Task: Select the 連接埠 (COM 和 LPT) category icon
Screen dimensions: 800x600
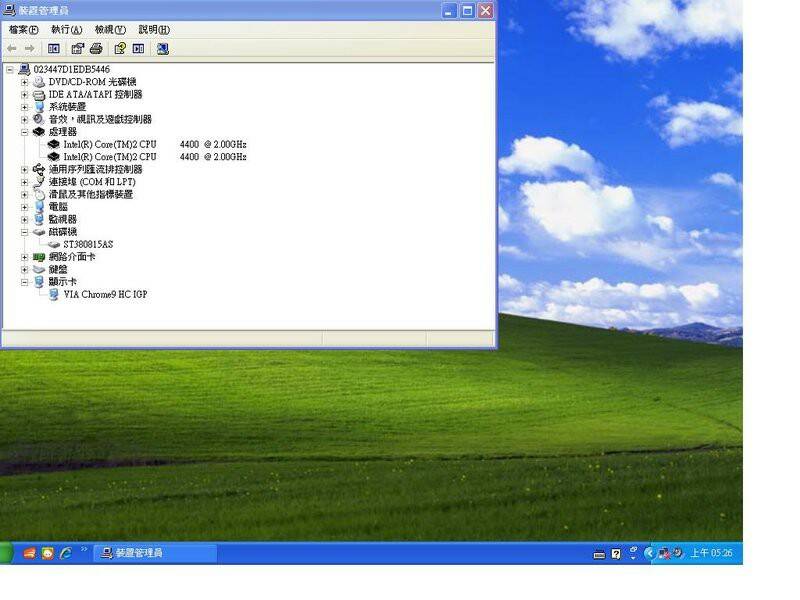Action: click(x=39, y=182)
